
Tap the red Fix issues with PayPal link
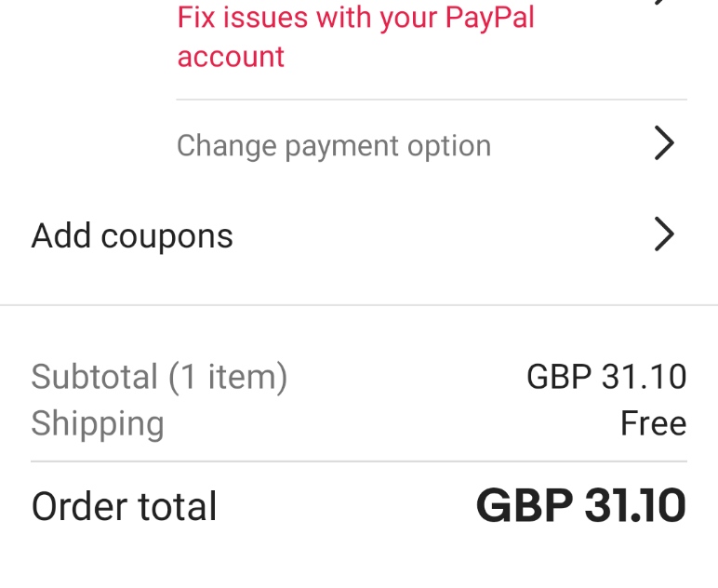(x=355, y=36)
